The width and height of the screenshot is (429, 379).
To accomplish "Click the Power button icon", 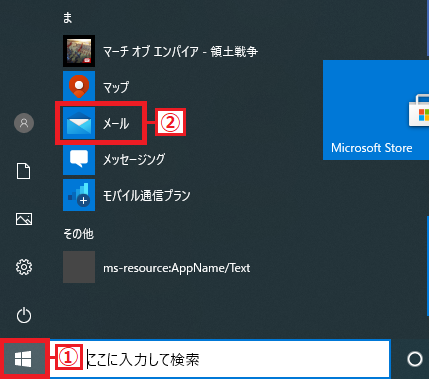I will 24,315.
